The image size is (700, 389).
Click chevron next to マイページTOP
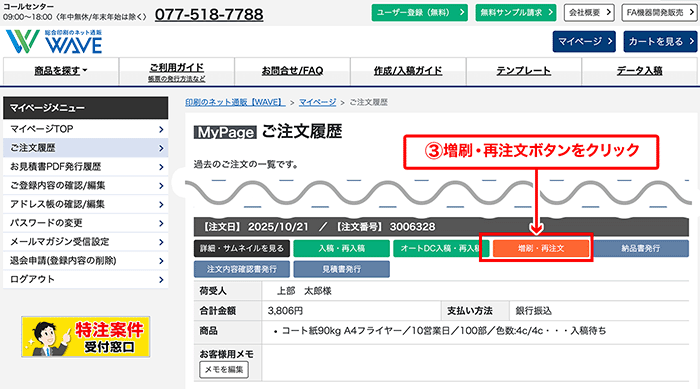point(161,130)
